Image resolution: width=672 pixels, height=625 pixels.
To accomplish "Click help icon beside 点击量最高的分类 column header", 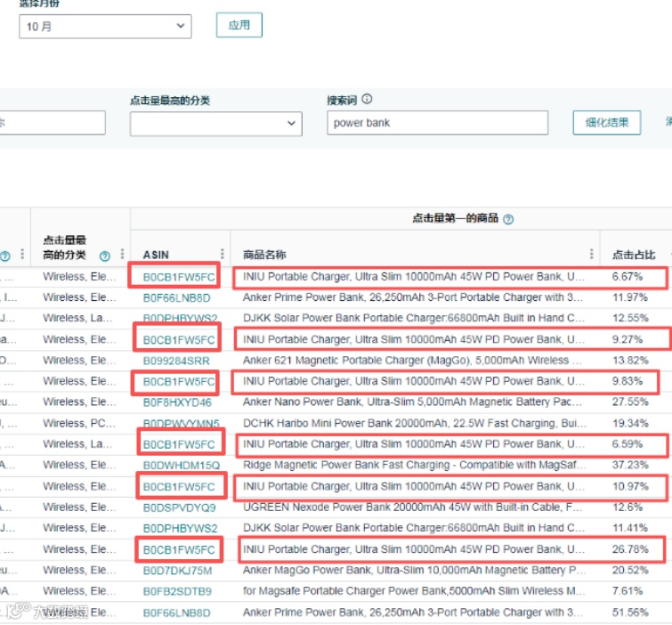I will 104,256.
